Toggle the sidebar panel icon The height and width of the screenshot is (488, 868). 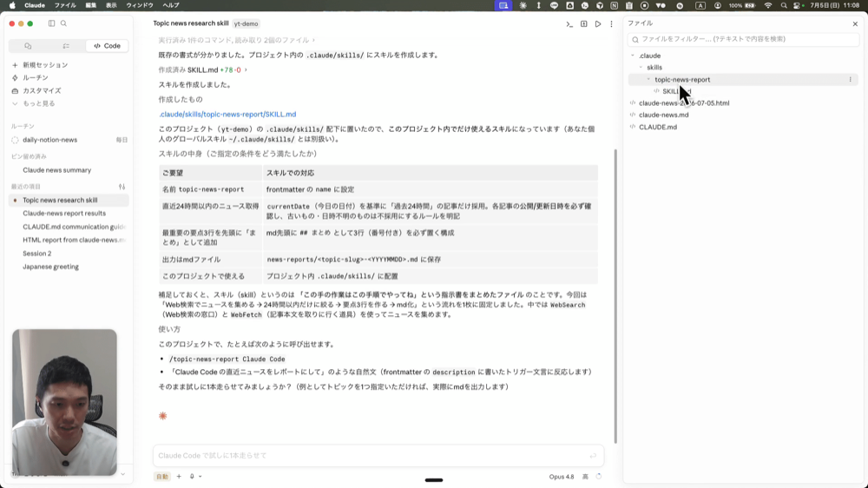coord(51,23)
